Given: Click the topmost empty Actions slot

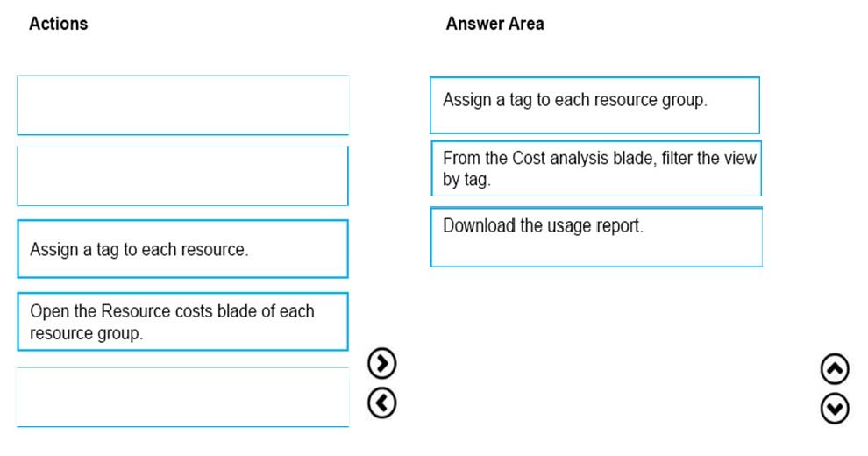Looking at the screenshot, I should click(182, 105).
